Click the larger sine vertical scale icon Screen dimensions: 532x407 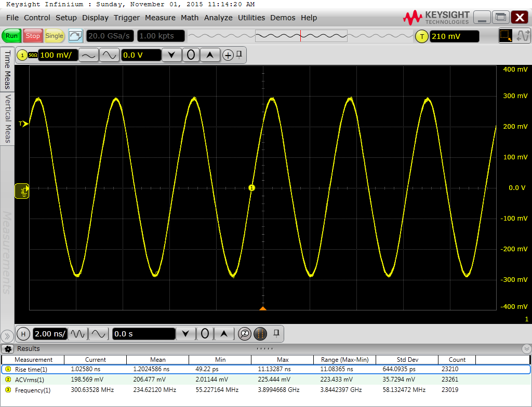tap(109, 55)
